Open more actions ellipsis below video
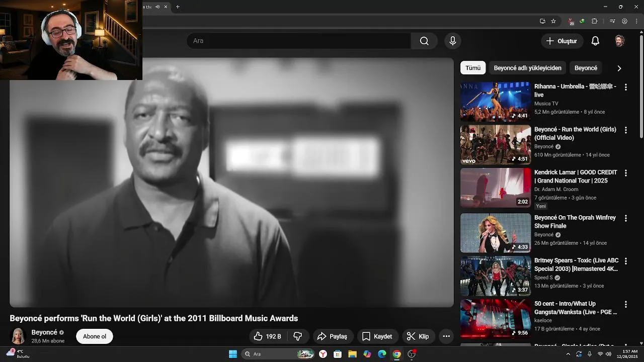This screenshot has height=362, width=644. 446,336
